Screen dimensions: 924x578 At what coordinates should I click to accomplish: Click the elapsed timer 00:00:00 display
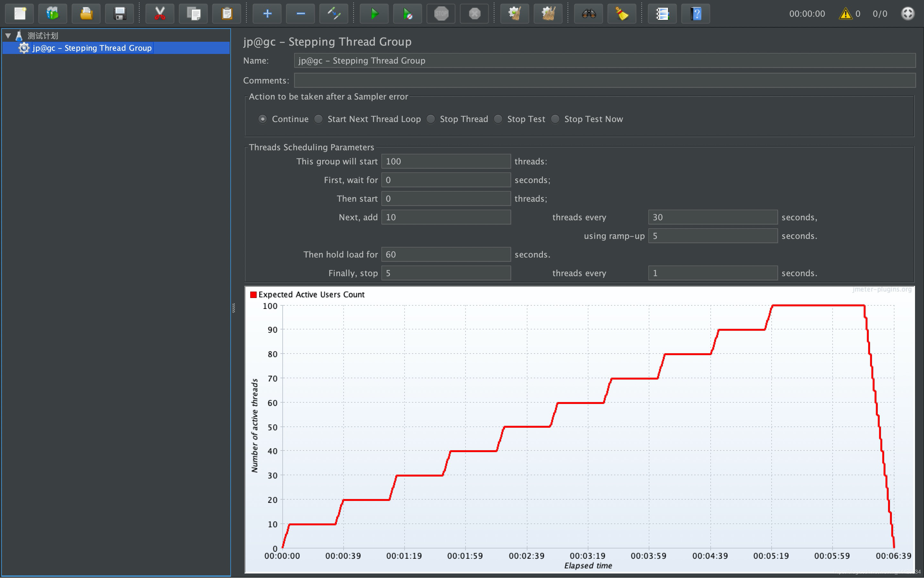coord(807,14)
